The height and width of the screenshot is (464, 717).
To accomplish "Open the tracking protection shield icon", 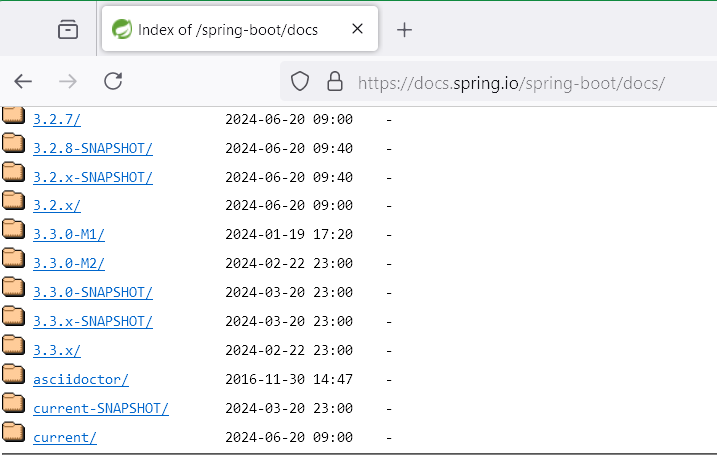I will click(x=300, y=82).
